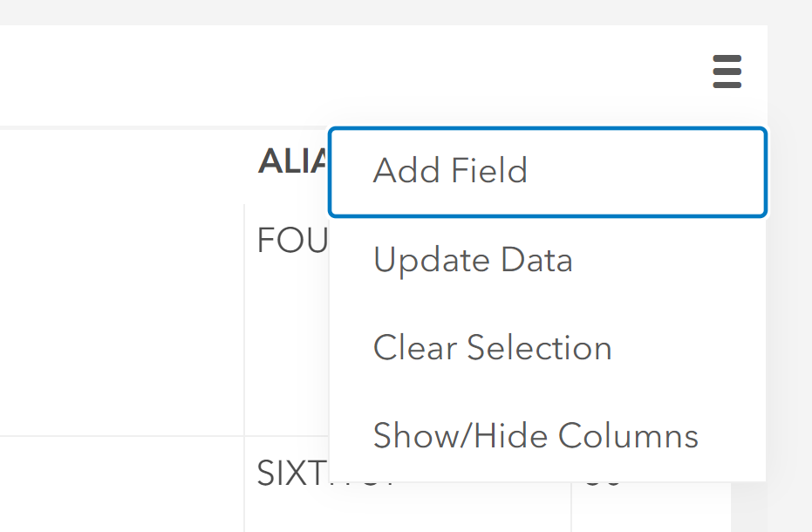Viewport: 812px width, 532px height.
Task: Select the SIXTH row in the table
Action: (x=290, y=473)
